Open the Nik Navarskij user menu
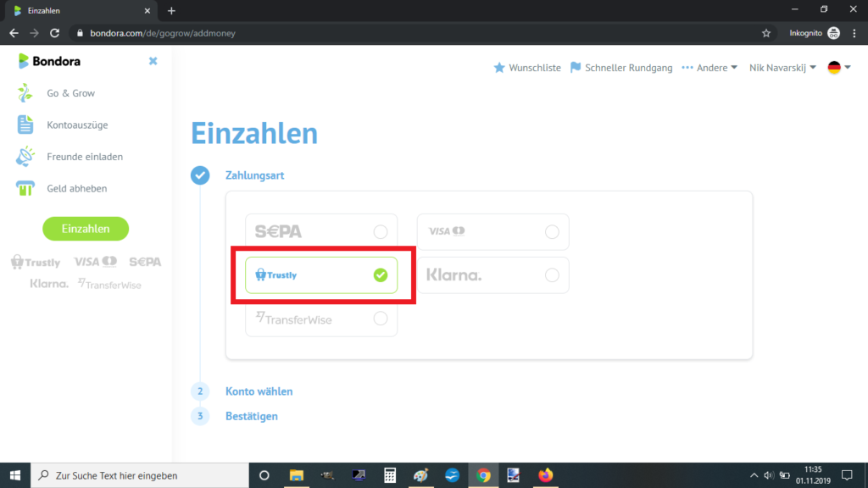 [782, 68]
